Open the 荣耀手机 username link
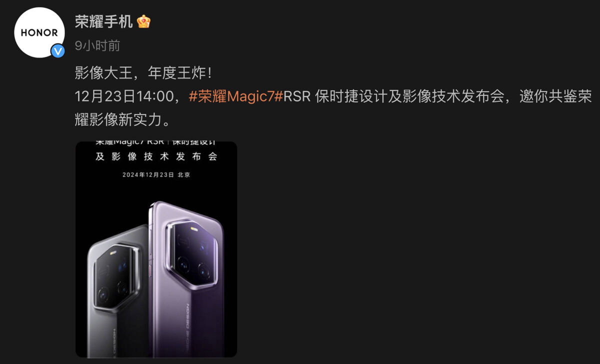The height and width of the screenshot is (364, 600). pyautogui.click(x=104, y=21)
